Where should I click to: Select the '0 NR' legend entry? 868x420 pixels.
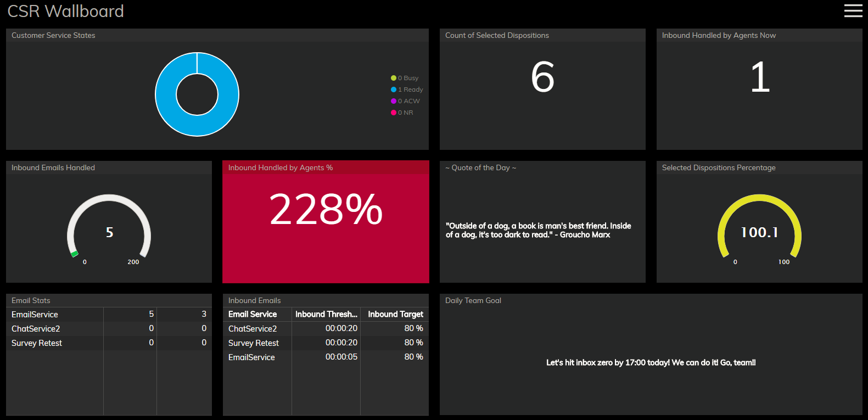(402, 113)
